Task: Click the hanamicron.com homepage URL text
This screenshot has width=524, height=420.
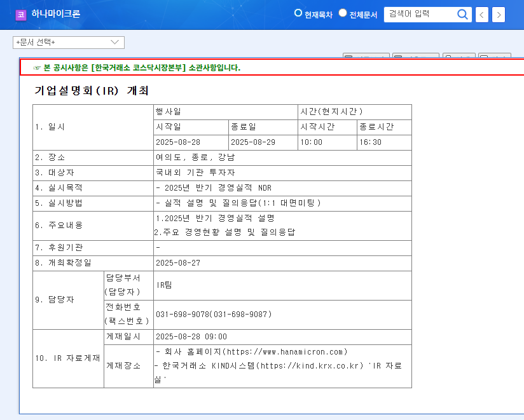Action: click(x=287, y=352)
